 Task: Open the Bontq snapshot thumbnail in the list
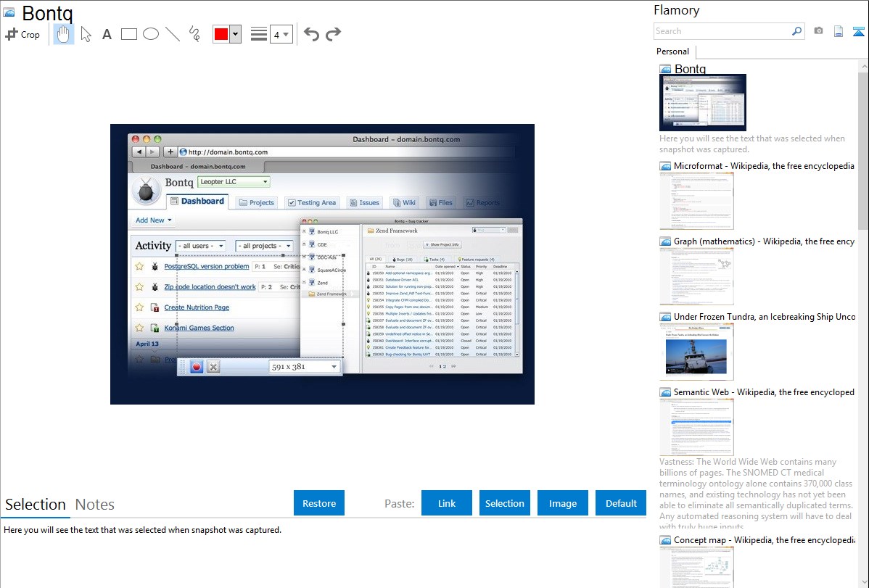(703, 102)
